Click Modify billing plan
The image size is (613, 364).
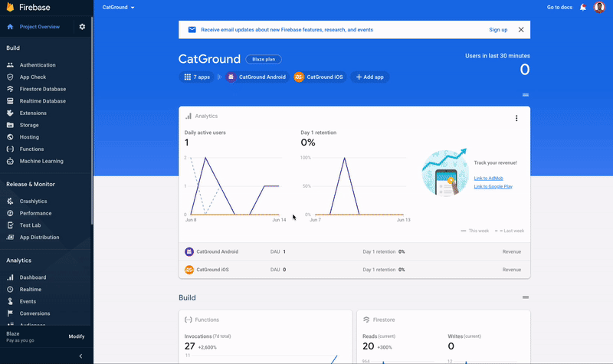coord(77,336)
